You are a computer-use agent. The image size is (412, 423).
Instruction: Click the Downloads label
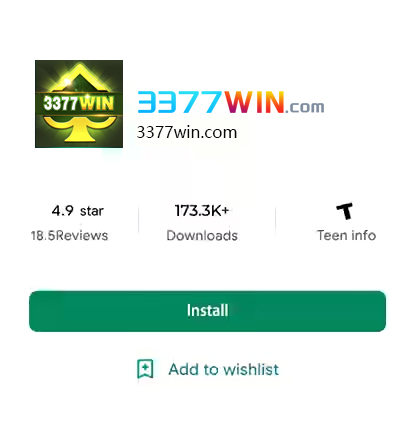point(202,236)
